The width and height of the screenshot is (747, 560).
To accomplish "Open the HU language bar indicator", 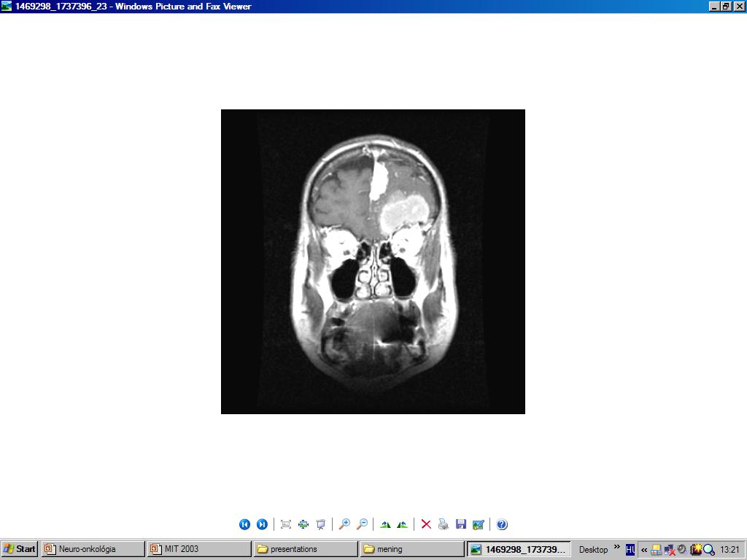I will pos(630,550).
